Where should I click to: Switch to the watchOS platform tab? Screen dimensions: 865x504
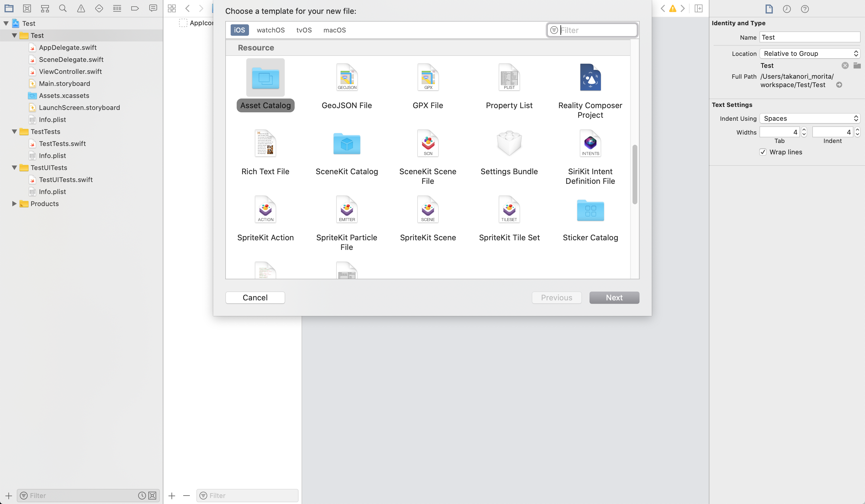tap(271, 30)
